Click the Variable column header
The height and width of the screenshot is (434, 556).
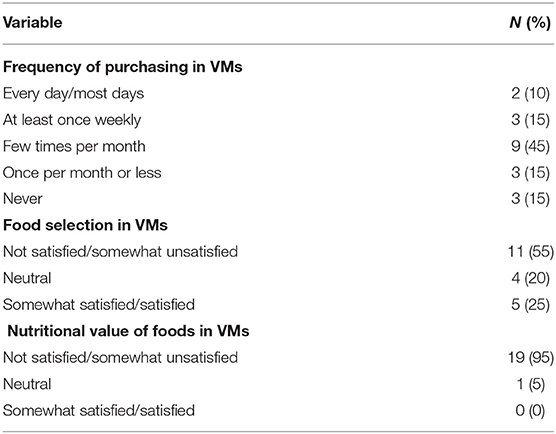pyautogui.click(x=33, y=23)
